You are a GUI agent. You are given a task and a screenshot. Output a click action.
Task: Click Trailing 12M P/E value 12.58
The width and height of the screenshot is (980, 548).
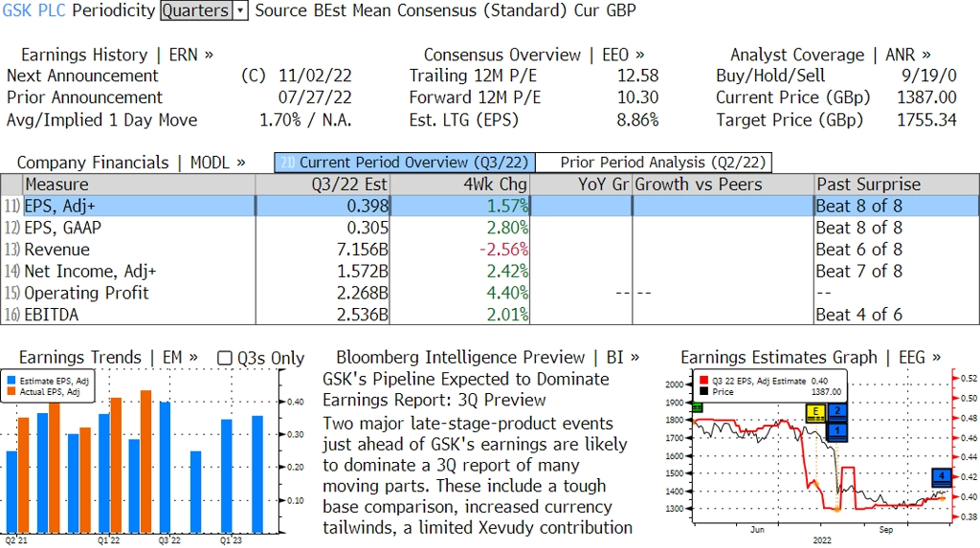click(637, 76)
